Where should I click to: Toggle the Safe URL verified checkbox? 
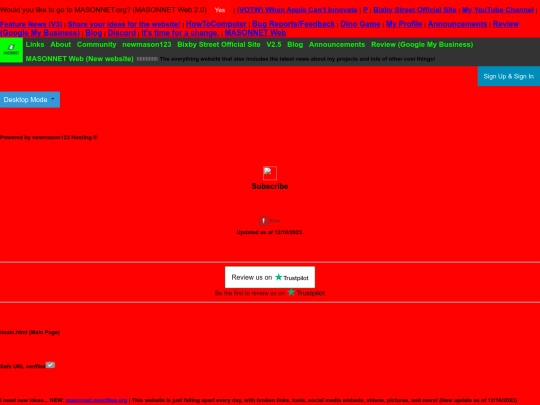tap(50, 365)
